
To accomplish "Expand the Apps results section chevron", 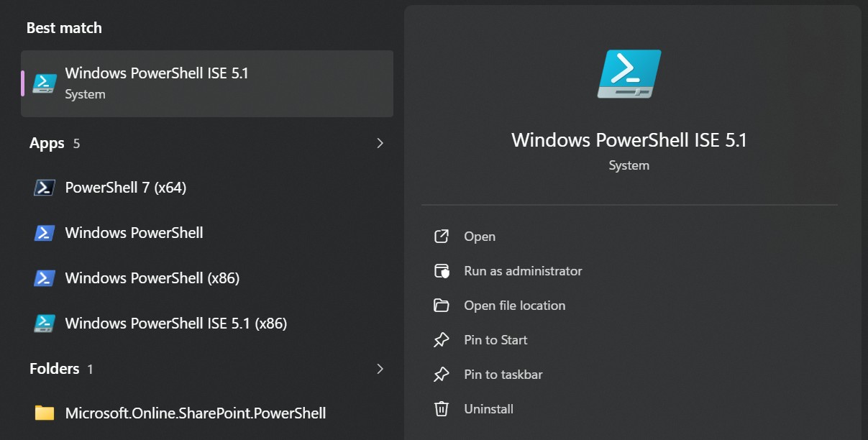I will click(x=380, y=143).
